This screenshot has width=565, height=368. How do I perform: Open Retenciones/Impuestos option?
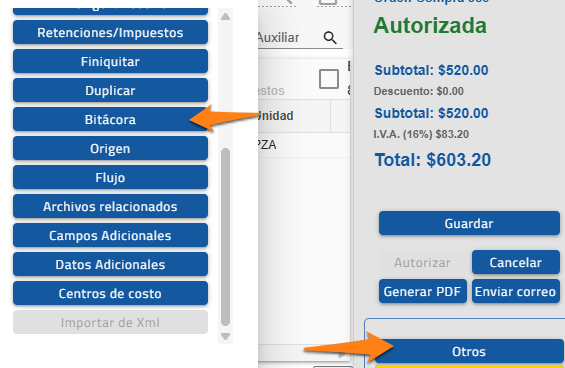coord(110,32)
